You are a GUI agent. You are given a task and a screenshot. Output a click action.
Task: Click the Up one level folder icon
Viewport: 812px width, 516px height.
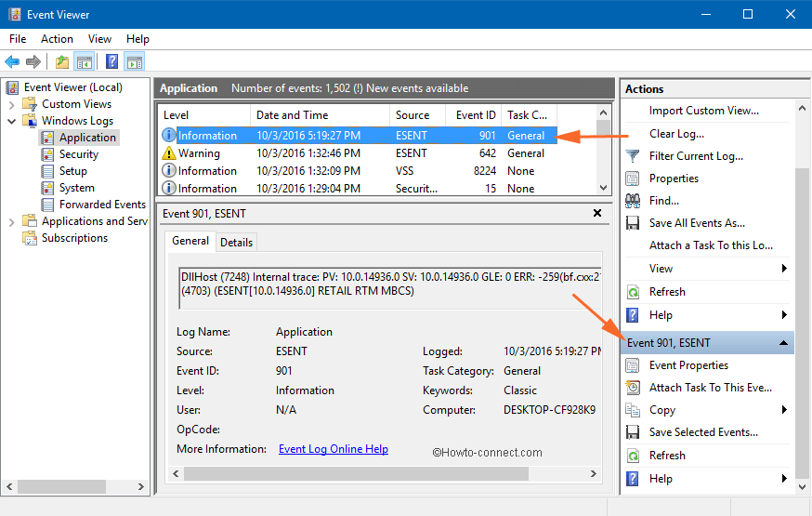(62, 62)
